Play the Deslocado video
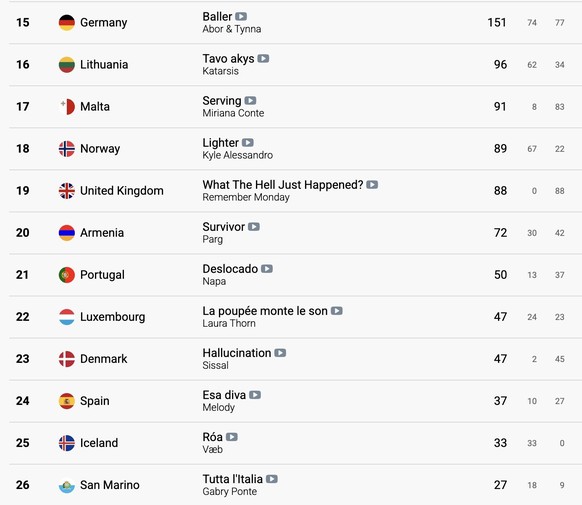 tap(267, 269)
